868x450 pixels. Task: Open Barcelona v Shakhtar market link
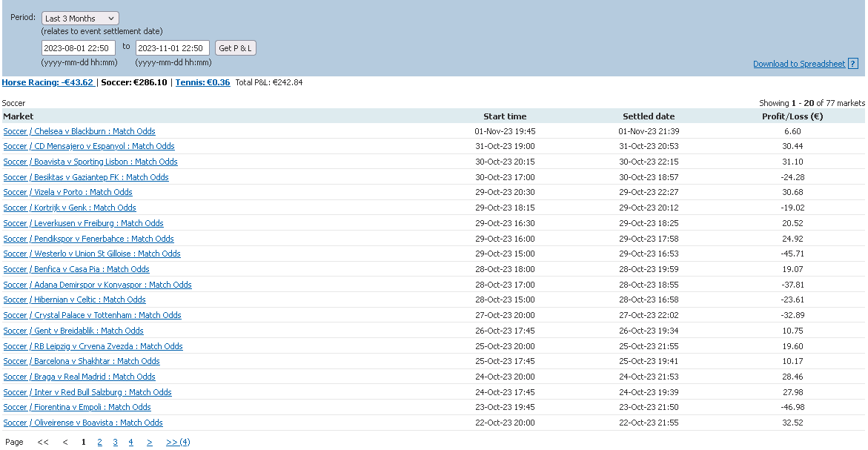tap(82, 361)
